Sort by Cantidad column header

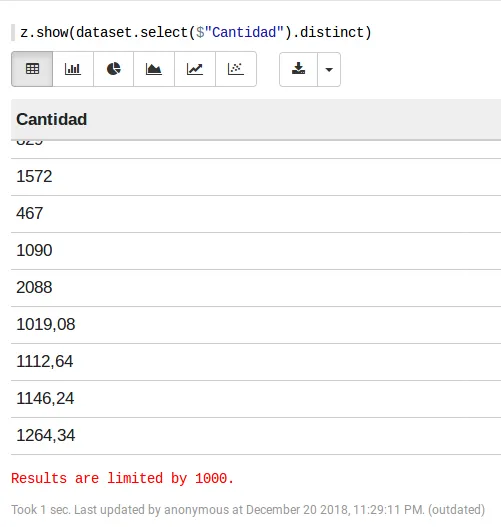[x=52, y=119]
